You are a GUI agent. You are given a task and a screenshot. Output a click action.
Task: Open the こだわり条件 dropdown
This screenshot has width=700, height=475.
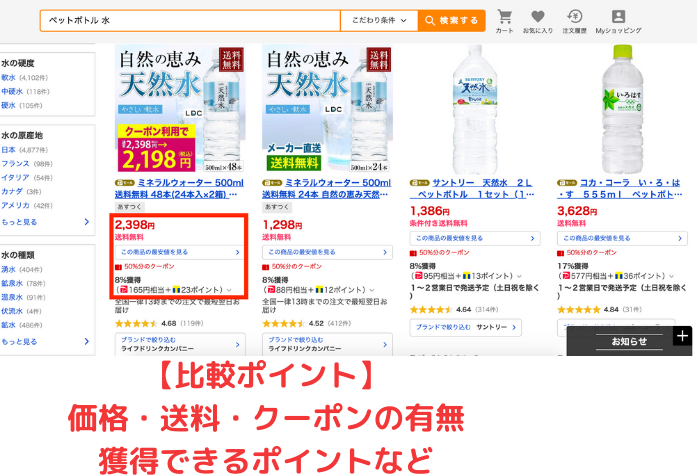(x=379, y=21)
